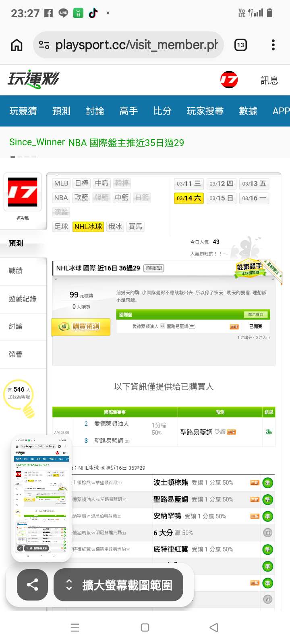
Task: Open the browser tab switcher showing 13
Action: coord(240,45)
